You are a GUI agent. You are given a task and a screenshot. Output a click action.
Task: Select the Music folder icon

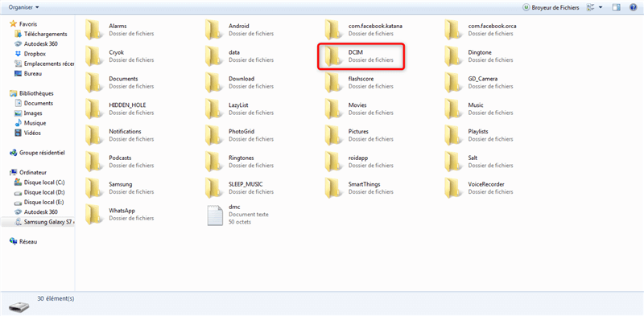tap(453, 109)
